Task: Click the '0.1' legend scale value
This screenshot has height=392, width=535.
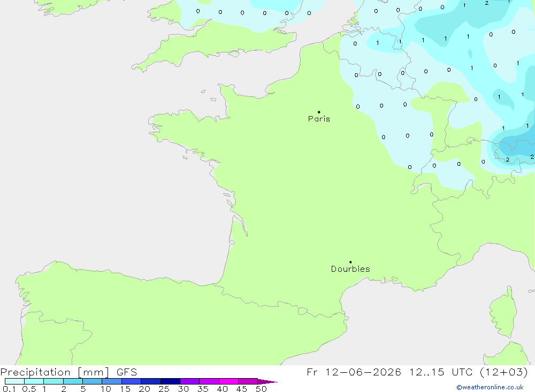Action: [x=9, y=389]
